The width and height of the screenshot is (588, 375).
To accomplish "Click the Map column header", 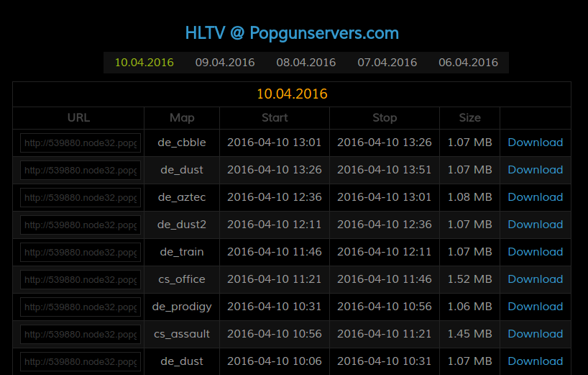I will [182, 118].
